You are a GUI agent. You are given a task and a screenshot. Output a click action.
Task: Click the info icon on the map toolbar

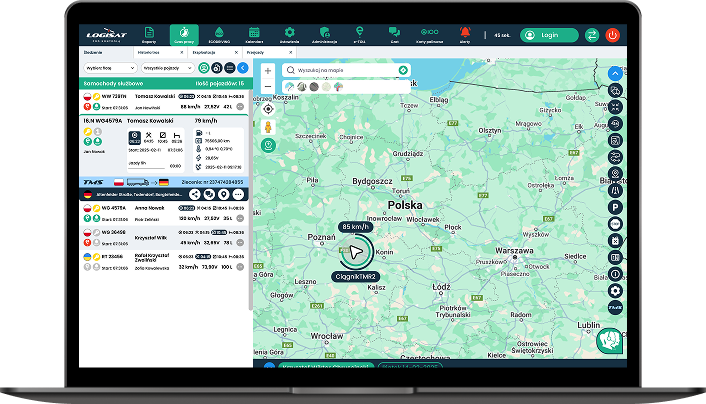click(615, 274)
